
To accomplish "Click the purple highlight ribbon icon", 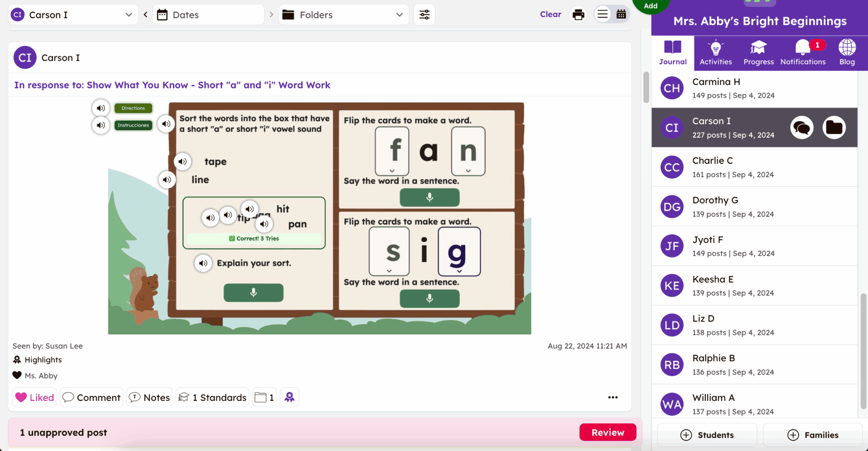I will [x=289, y=397].
